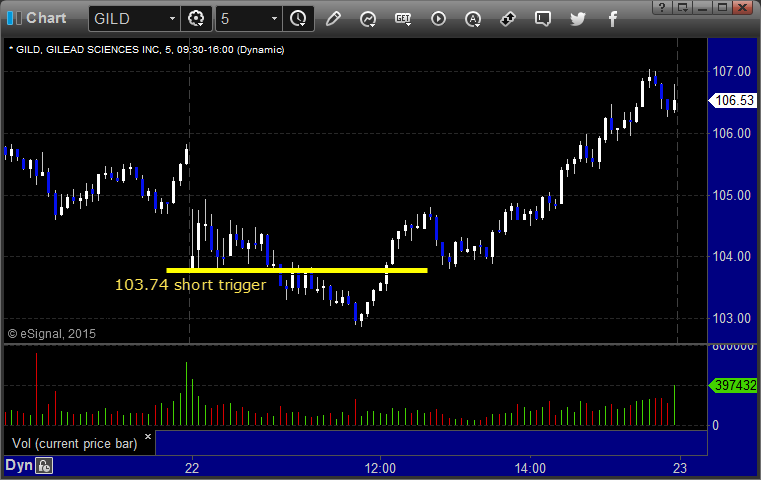Click the 'Chart' window title text
Image resolution: width=761 pixels, height=480 pixels.
point(46,18)
